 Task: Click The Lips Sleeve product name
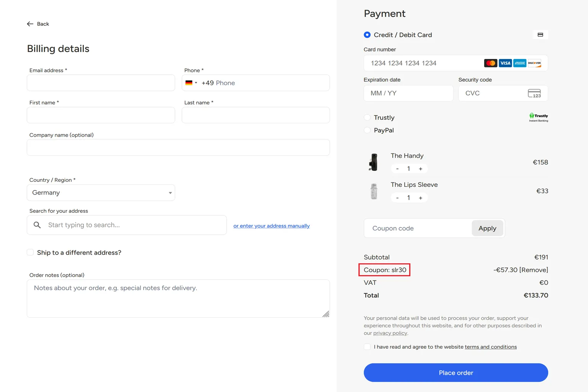(x=414, y=185)
